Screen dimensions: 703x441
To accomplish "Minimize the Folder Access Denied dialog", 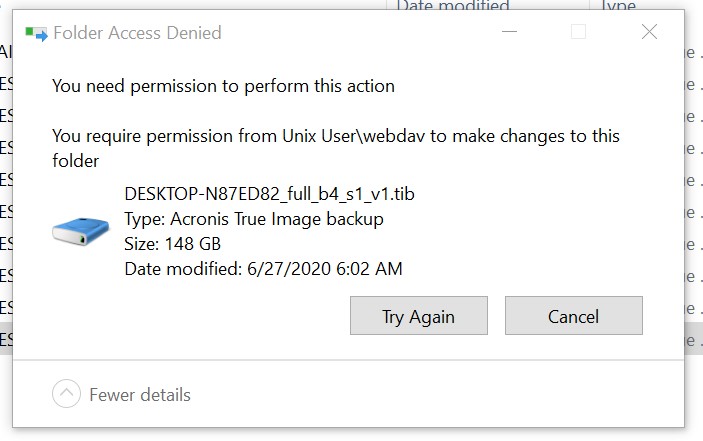I will pos(509,32).
